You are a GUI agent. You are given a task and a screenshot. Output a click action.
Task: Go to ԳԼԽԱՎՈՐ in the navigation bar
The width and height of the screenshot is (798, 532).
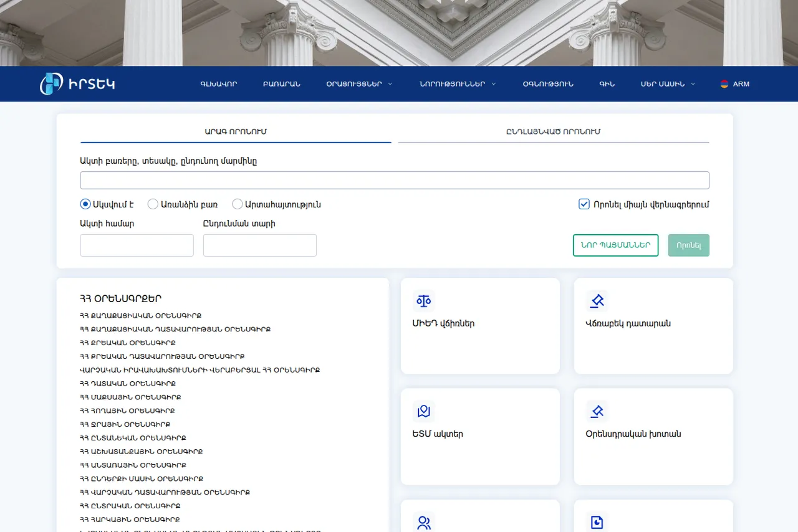click(219, 84)
